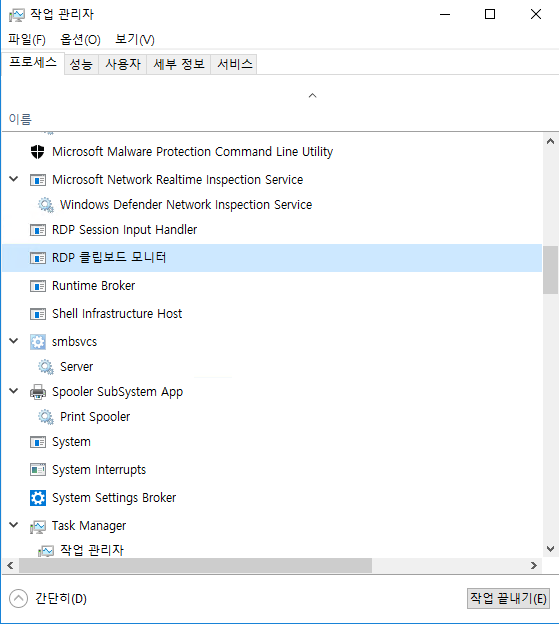Click the Print Spooler gear icon
Viewport: 559px width, 624px height.
(x=46, y=417)
